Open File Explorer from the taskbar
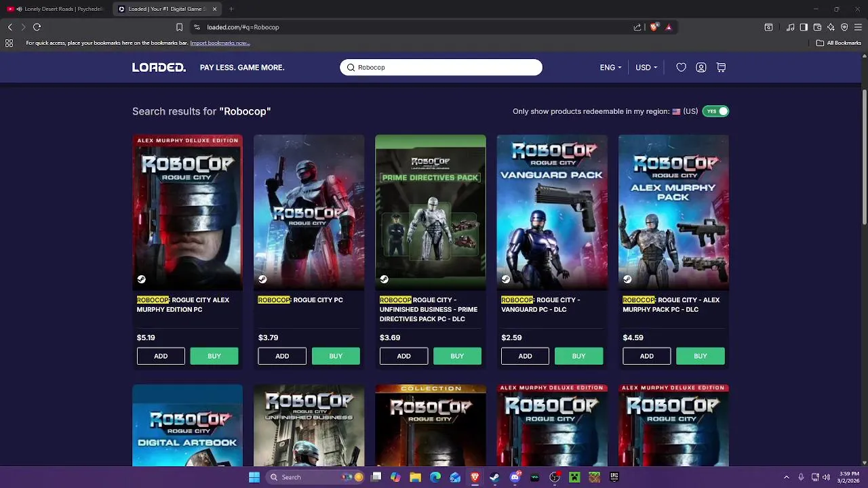 (415, 477)
